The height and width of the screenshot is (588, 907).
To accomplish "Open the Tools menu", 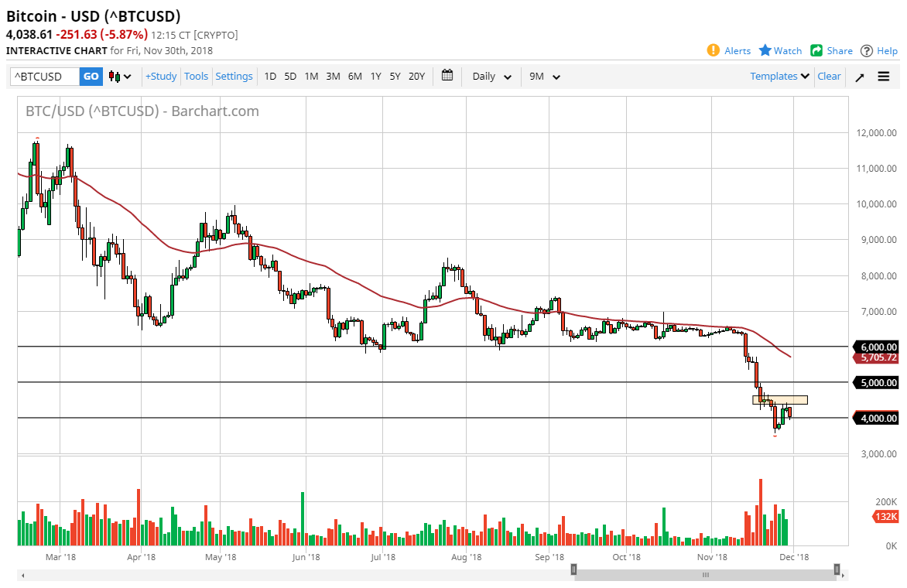I will tap(196, 76).
